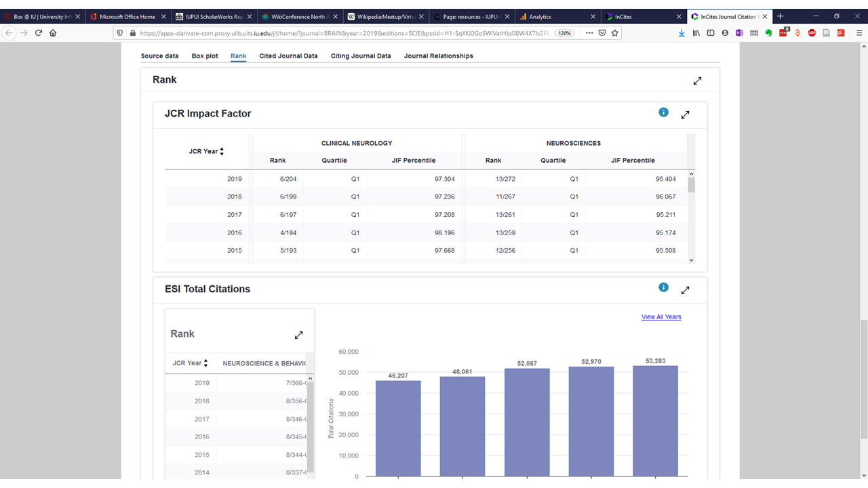Image resolution: width=868 pixels, height=488 pixels.
Task: Click the Adblock Plus extension icon
Action: click(x=812, y=33)
